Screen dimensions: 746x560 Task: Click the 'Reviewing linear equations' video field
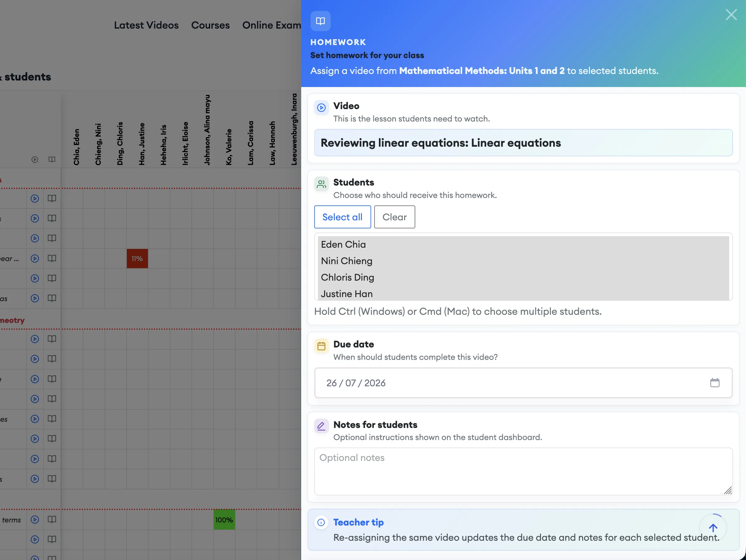523,143
